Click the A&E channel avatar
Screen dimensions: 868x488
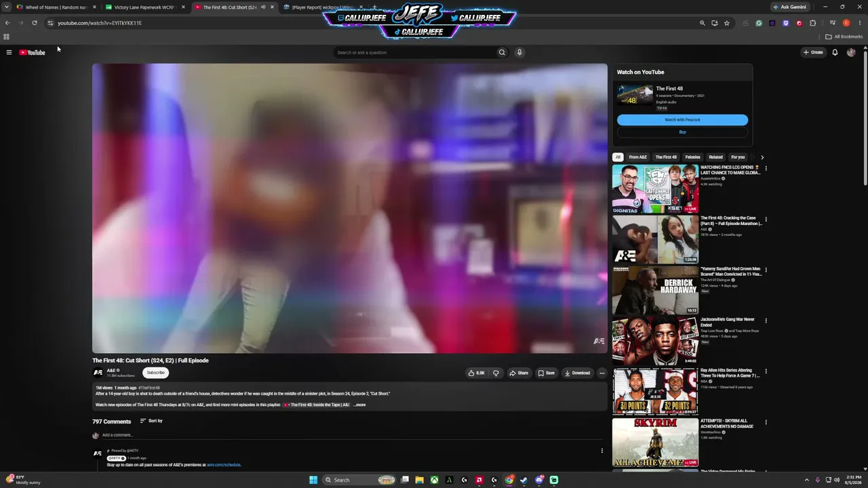(x=98, y=372)
